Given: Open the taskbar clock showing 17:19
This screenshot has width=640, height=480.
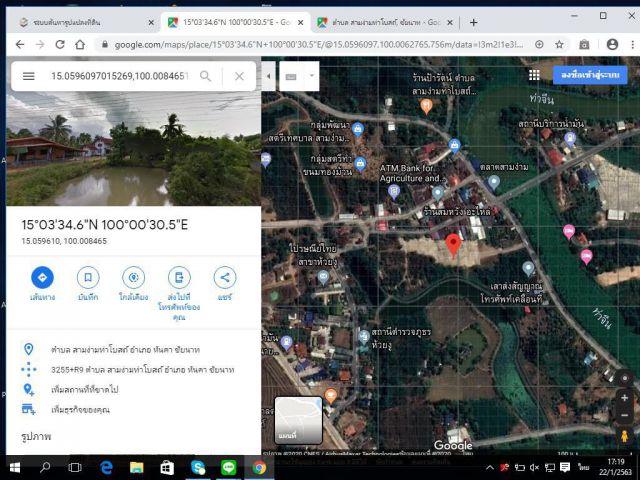Looking at the screenshot, I should [616, 467].
